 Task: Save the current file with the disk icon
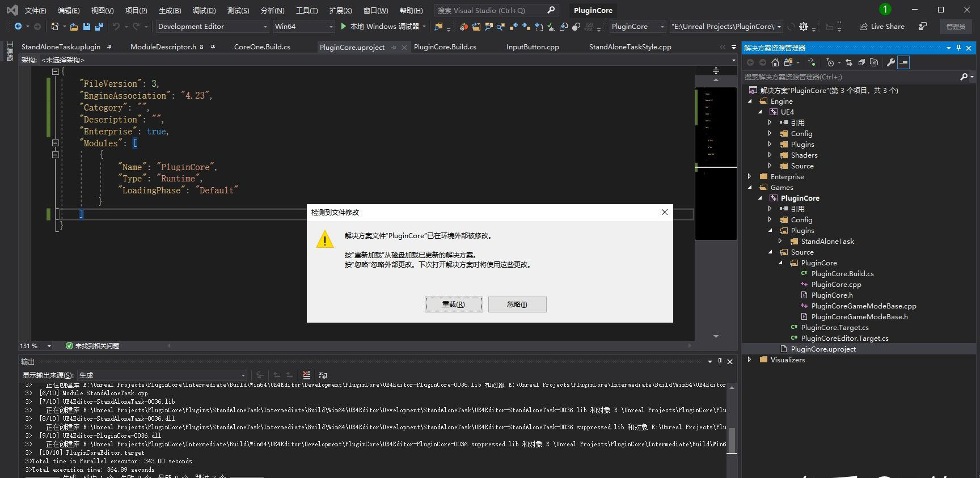coord(87,27)
